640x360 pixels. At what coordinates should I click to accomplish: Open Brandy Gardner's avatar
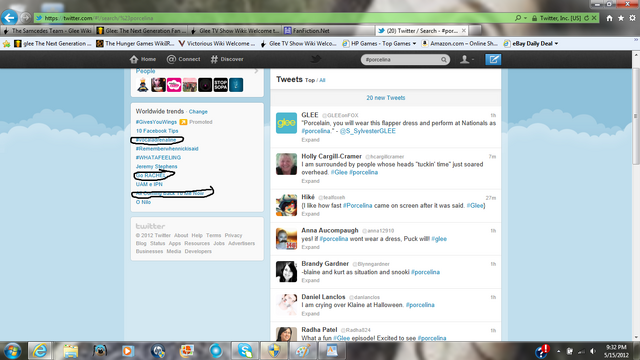(x=287, y=271)
